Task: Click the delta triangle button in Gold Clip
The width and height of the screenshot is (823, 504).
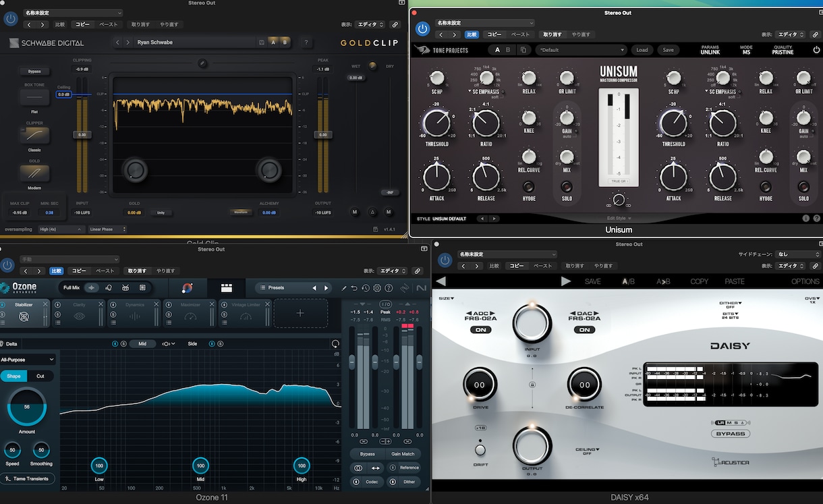Action: click(x=372, y=212)
